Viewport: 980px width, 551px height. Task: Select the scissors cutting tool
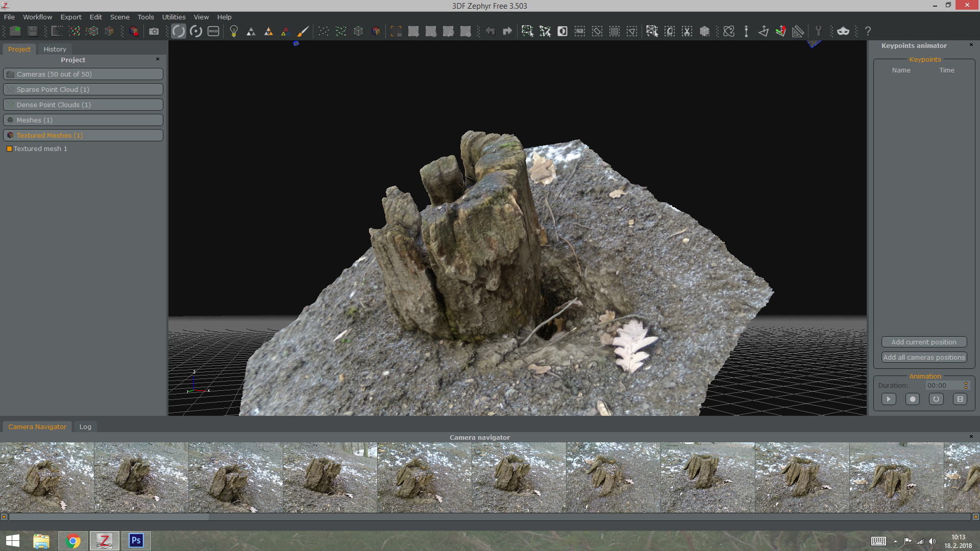687,31
